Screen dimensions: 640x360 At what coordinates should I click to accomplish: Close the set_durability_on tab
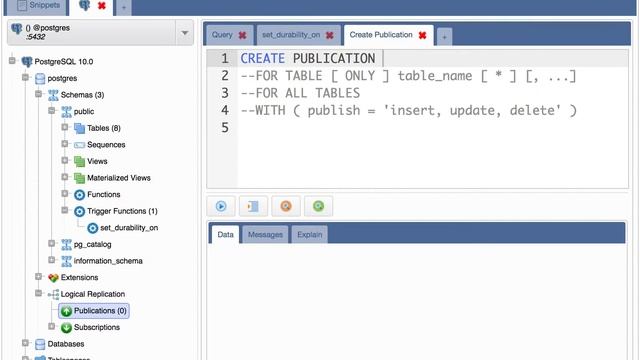[329, 35]
